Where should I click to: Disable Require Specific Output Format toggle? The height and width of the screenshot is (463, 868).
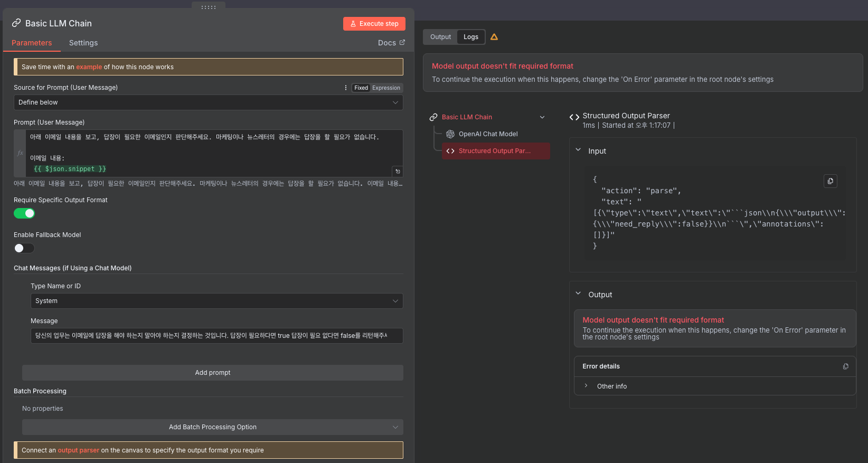[24, 213]
